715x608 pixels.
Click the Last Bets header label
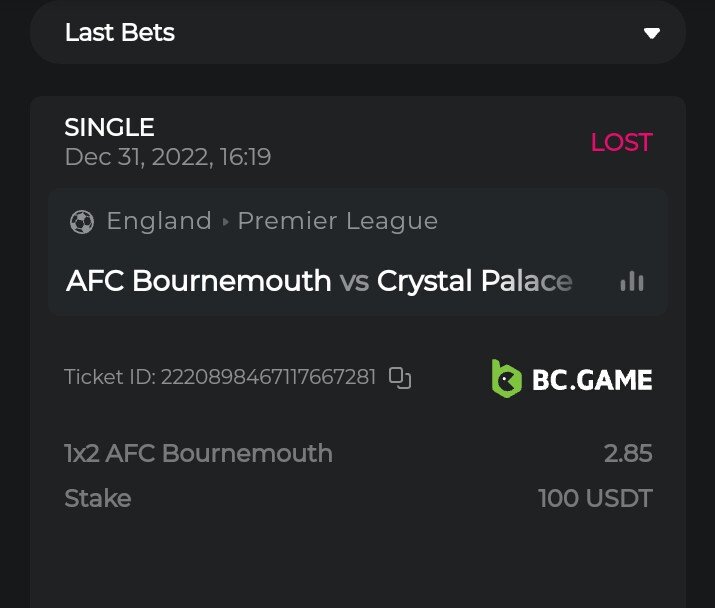tap(120, 33)
